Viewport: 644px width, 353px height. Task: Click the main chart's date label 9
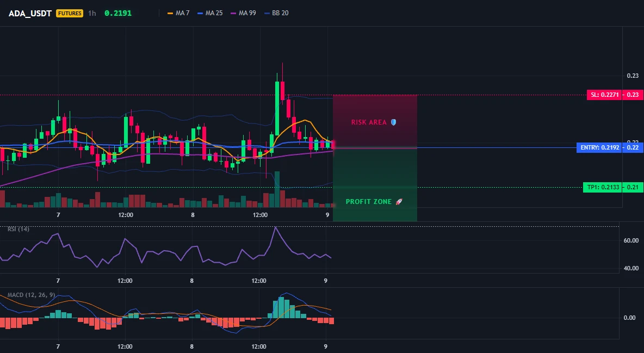point(327,215)
